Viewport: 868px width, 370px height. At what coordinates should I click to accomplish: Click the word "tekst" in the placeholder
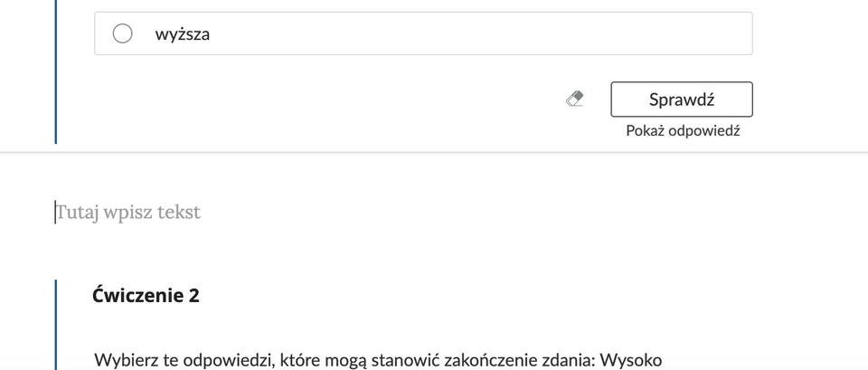(x=179, y=213)
